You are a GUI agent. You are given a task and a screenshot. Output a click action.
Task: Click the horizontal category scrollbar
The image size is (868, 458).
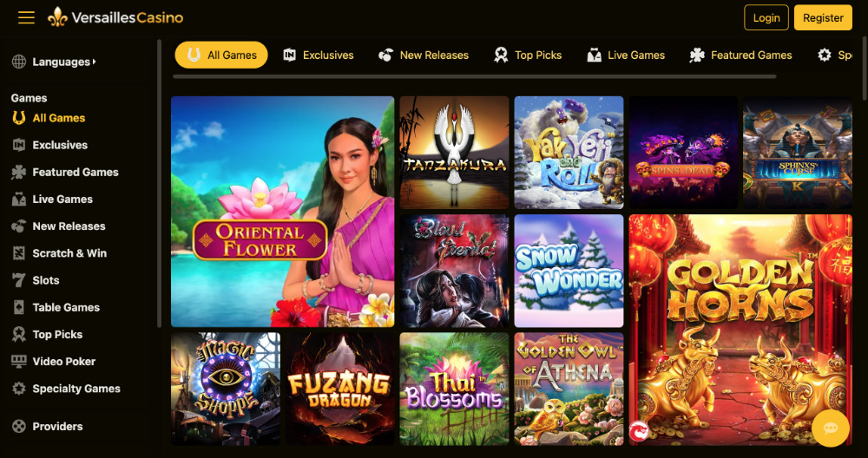pyautogui.click(x=475, y=76)
